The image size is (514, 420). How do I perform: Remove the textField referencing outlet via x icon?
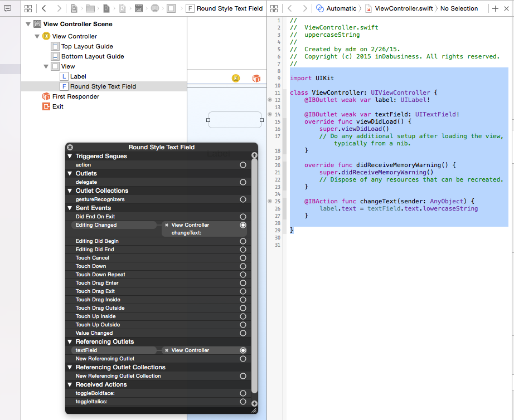[167, 350]
